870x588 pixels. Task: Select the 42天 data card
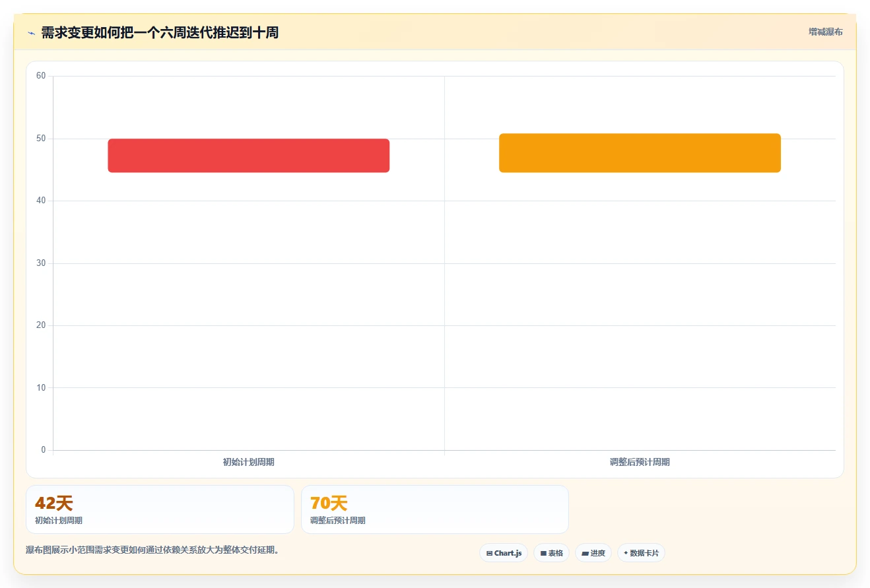pyautogui.click(x=160, y=509)
